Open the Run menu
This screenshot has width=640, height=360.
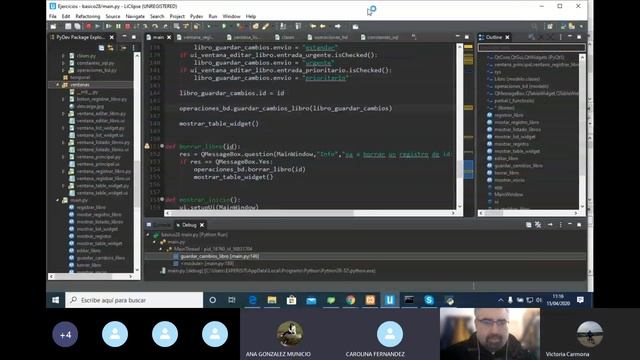213,16
